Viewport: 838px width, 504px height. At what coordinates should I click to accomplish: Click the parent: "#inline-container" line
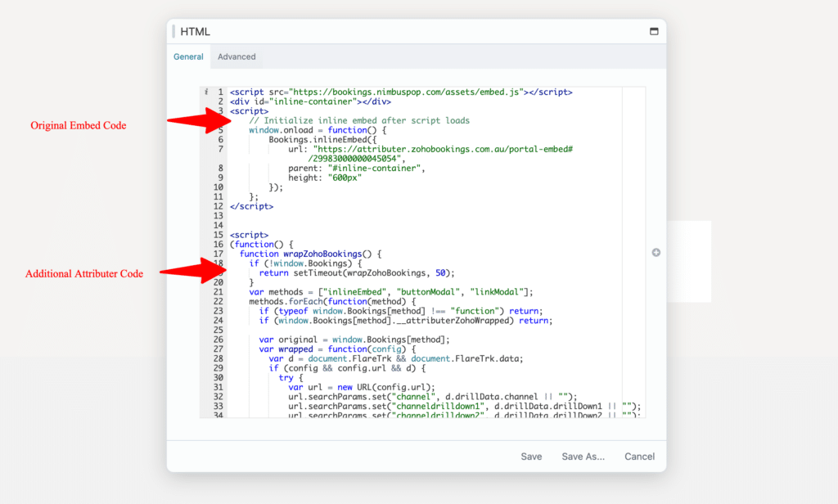357,169
